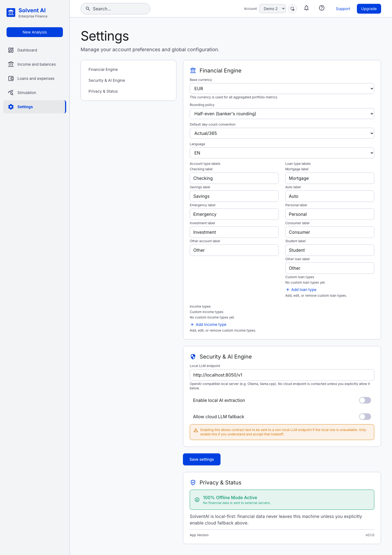Open the Account dropdown showing Demo 2
This screenshot has width=392, height=555.
[x=272, y=9]
